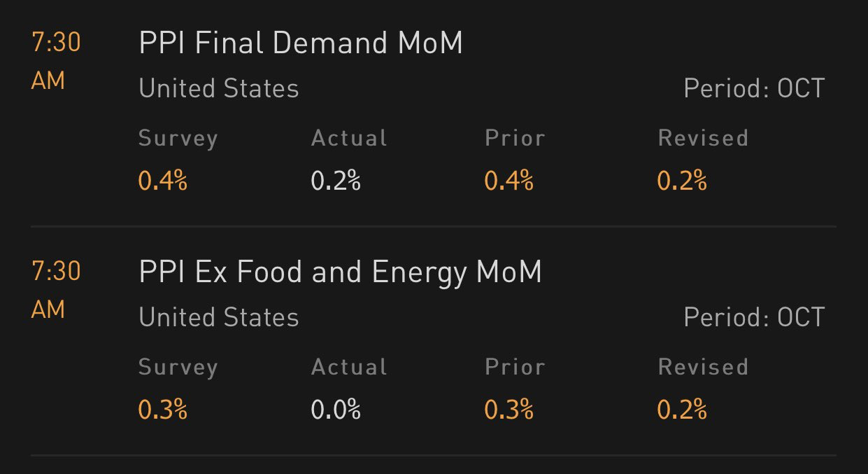The image size is (868, 474).
Task: Click the 0.2% Revised value for PPI Final Demand
Action: (682, 181)
